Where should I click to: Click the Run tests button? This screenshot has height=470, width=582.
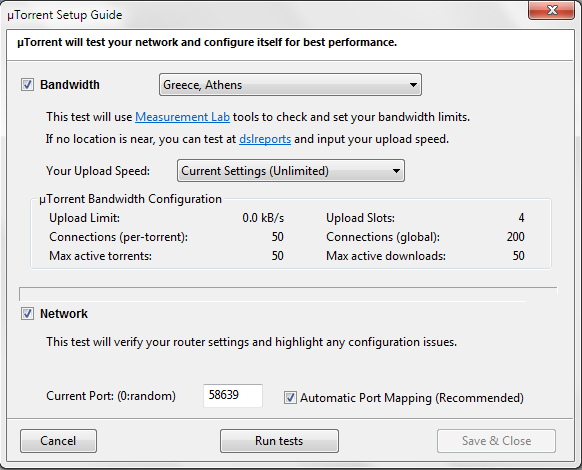pos(279,441)
